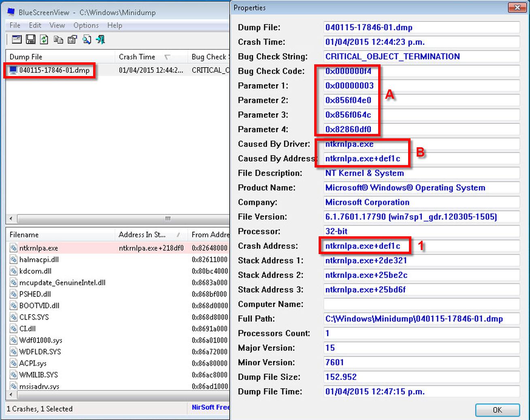Sort by Crash Time column header
Image resolution: width=530 pixels, height=420 pixels.
click(x=137, y=57)
